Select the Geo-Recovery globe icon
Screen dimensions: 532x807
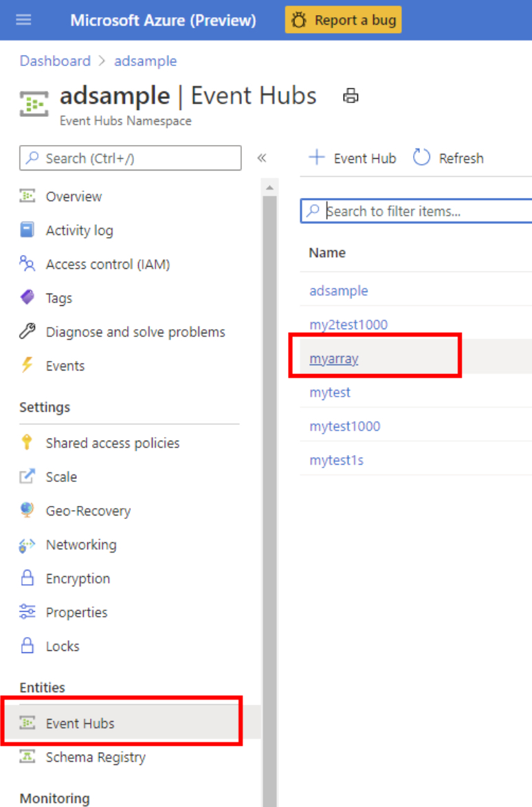27,511
